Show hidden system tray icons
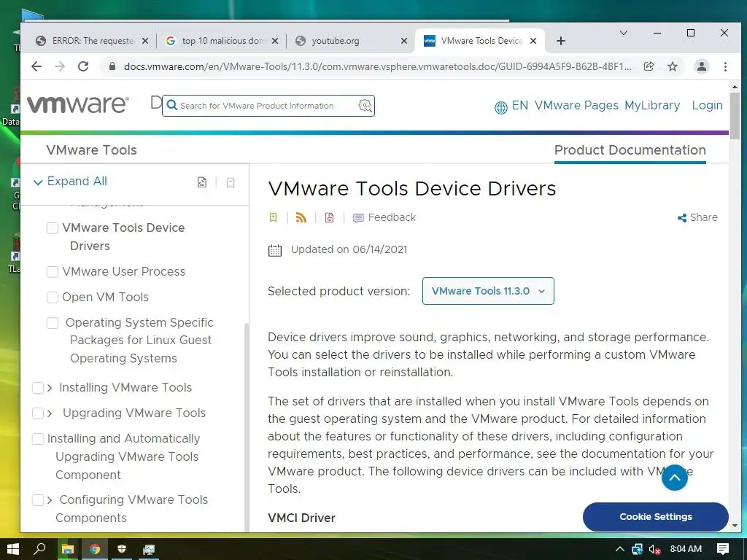Viewport: 747px width, 560px height. tap(619, 550)
